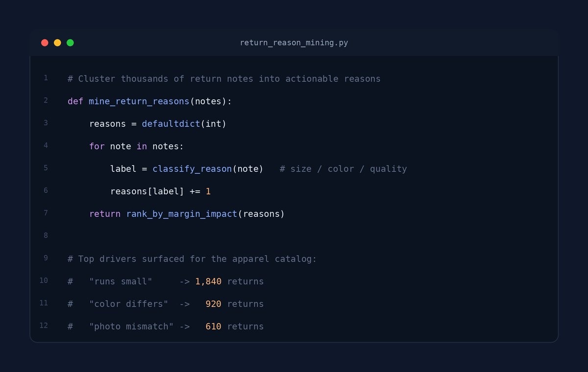Image resolution: width=588 pixels, height=372 pixels.
Task: Click the green maximize window dot
Action: [70, 43]
